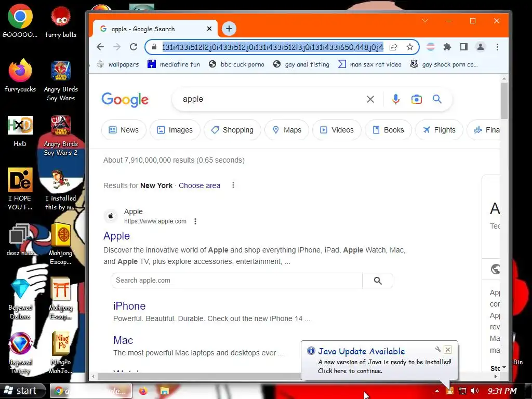Bookmark this page with the star icon
The width and height of the screenshot is (532, 399).
[x=410, y=47]
